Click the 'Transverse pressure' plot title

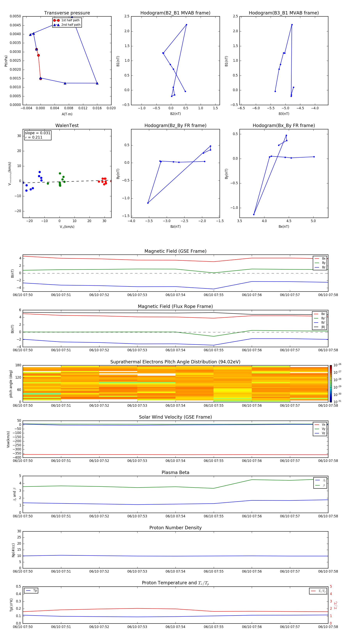[x=67, y=13]
